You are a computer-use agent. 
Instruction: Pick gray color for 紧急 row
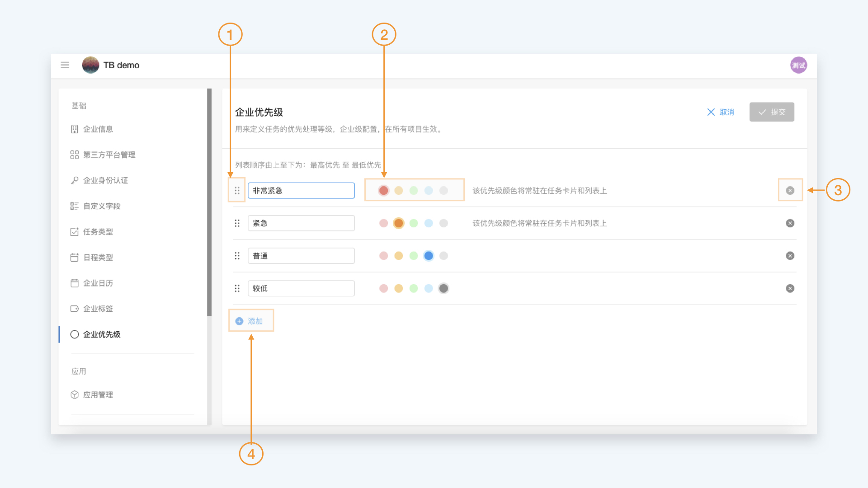(443, 223)
